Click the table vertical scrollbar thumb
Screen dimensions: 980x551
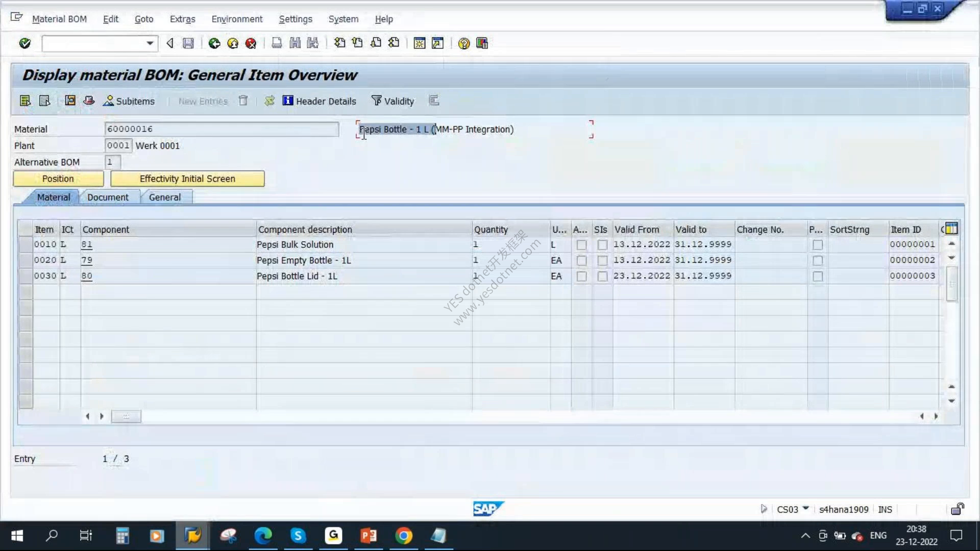[951, 284]
